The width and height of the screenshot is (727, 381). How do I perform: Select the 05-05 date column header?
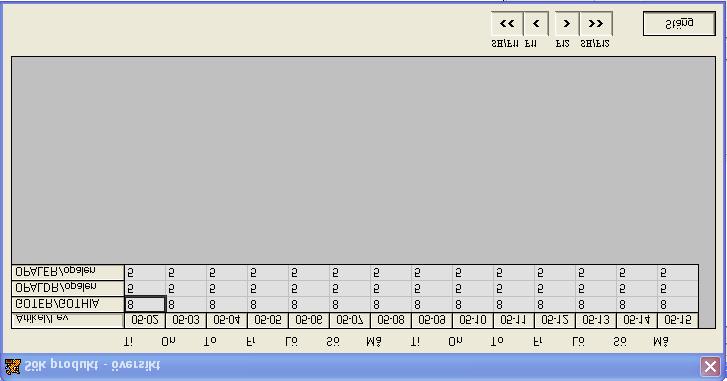coord(268,320)
